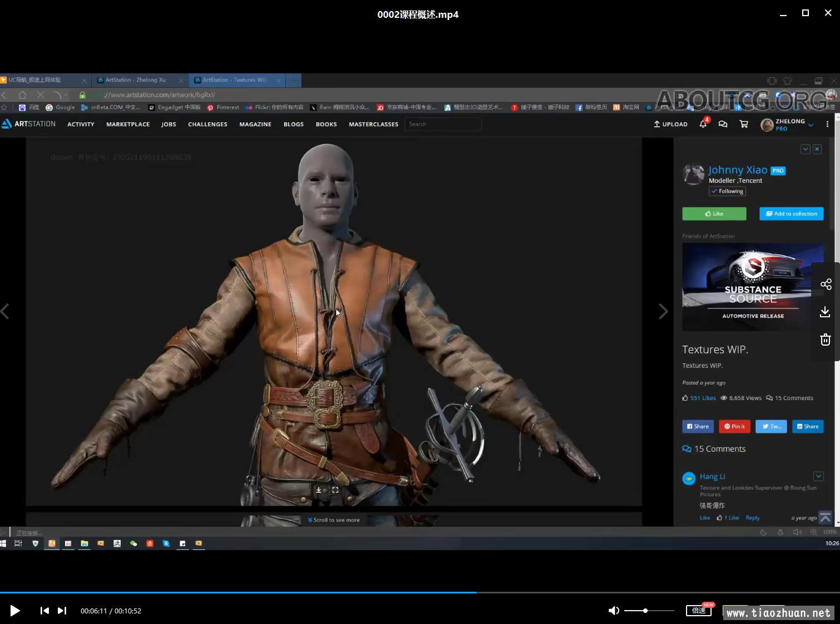Click the share icon on player sidebar
Viewport: 840px width, 624px height.
(x=826, y=284)
